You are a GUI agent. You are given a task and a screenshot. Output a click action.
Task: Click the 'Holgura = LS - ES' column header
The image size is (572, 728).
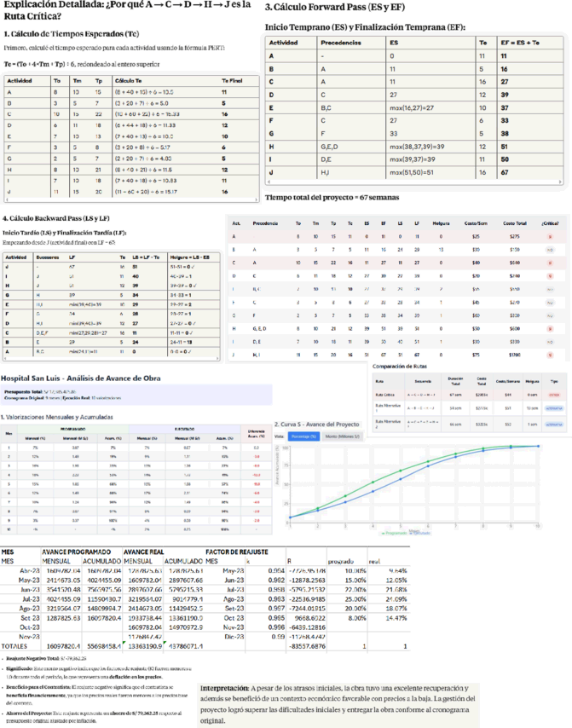[188, 257]
